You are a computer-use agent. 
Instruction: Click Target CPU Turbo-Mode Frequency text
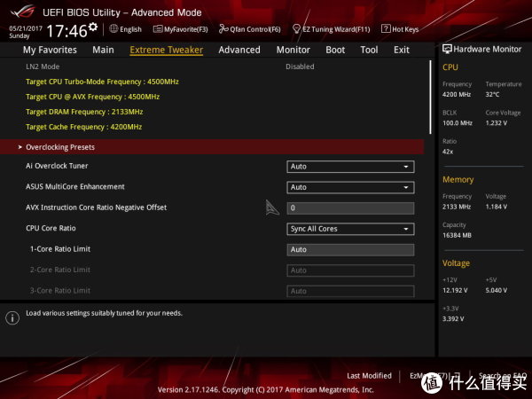102,82
